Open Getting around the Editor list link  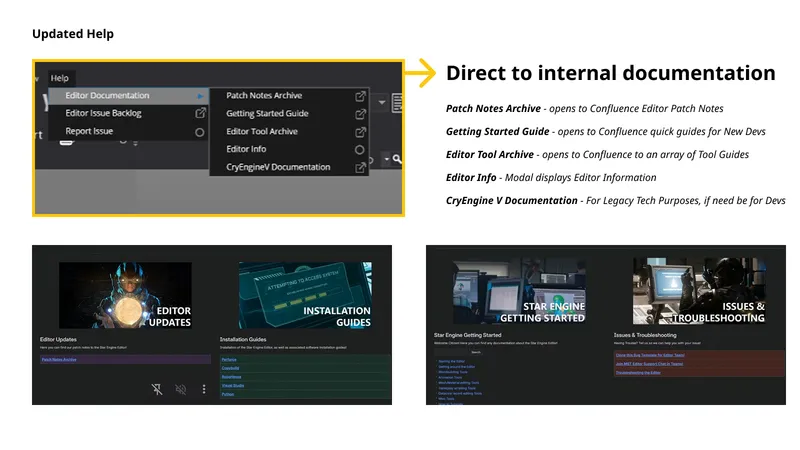[x=457, y=367]
